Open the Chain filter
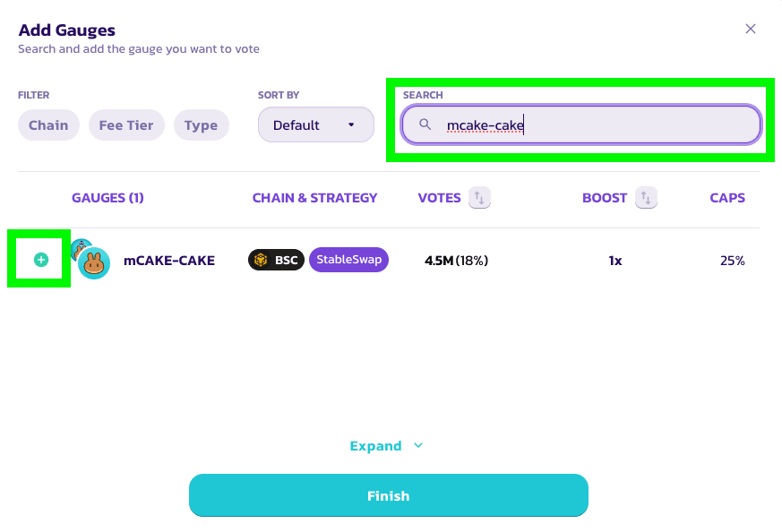The image size is (782, 532). [48, 125]
